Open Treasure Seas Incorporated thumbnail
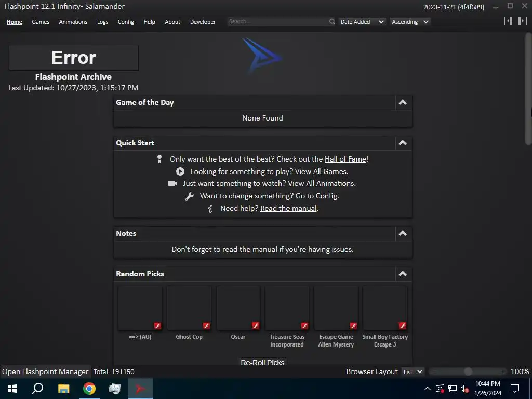Screen dimensions: 532x399 (287, 308)
